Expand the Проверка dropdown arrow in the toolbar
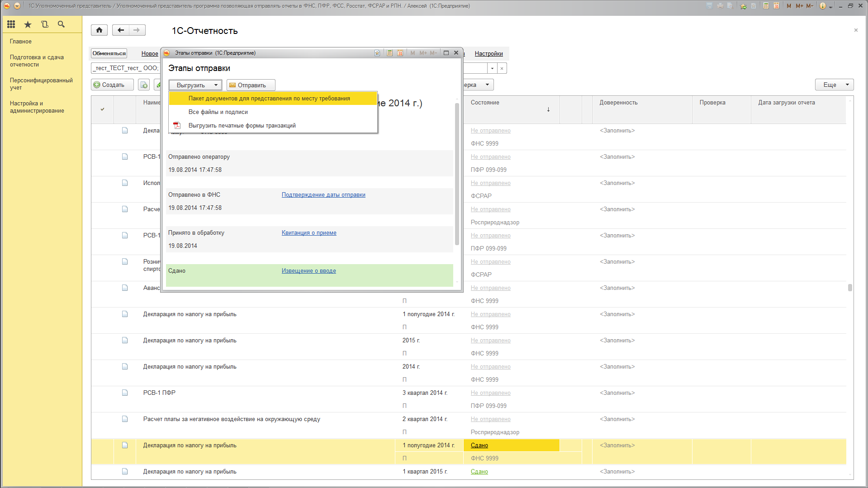The height and width of the screenshot is (488, 868). (x=487, y=85)
